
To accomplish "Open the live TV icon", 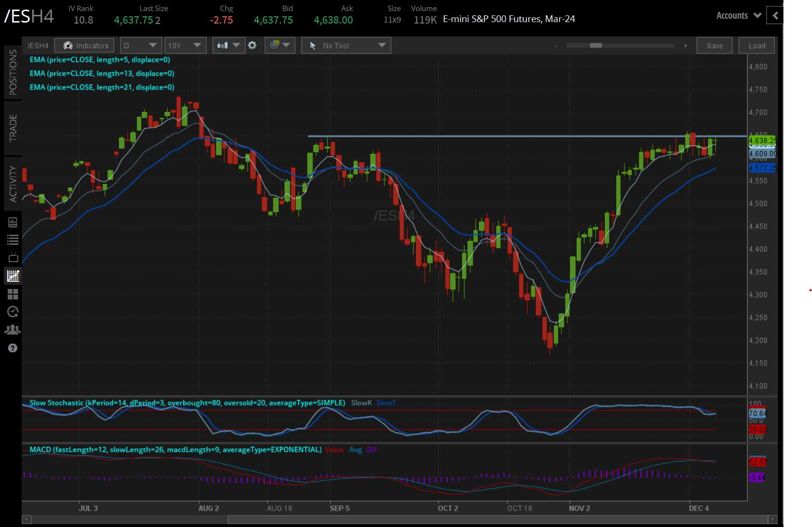I will (x=13, y=258).
